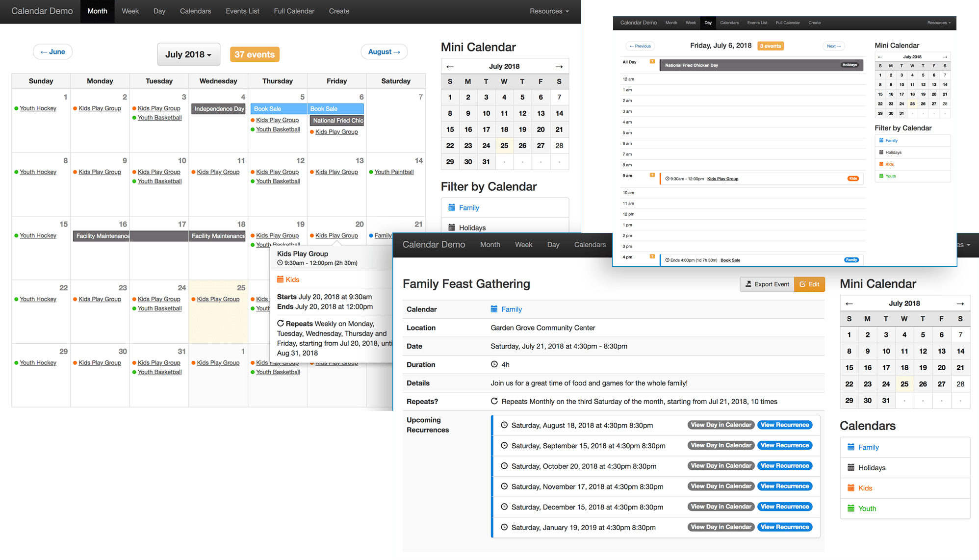This screenshot has height=560, width=979.
Task: Click View Recurrence for September 15 event
Action: click(x=784, y=445)
